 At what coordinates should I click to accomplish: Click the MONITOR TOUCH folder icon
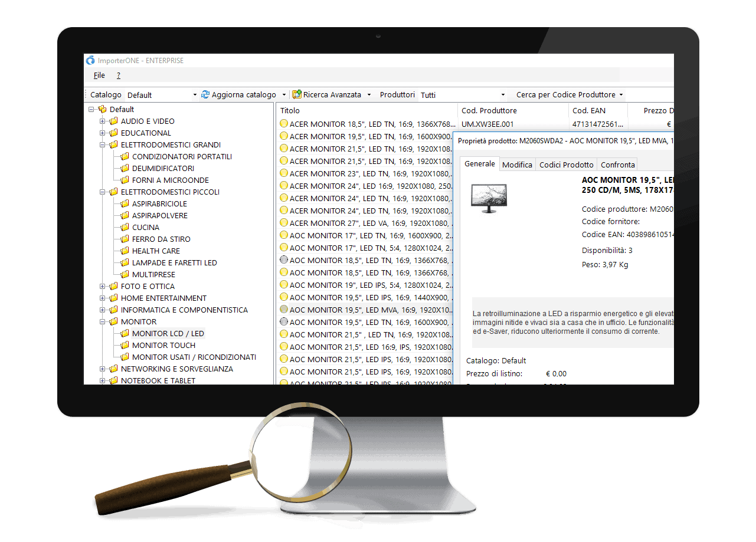tap(125, 345)
